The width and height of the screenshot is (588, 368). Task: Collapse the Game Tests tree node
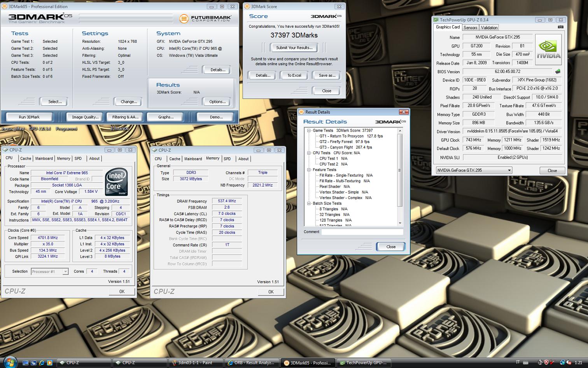point(309,130)
